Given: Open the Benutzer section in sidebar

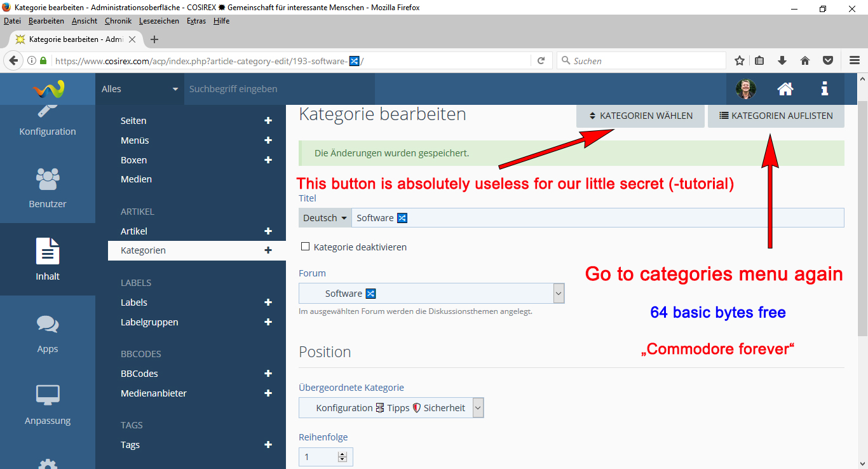Looking at the screenshot, I should pyautogui.click(x=48, y=187).
